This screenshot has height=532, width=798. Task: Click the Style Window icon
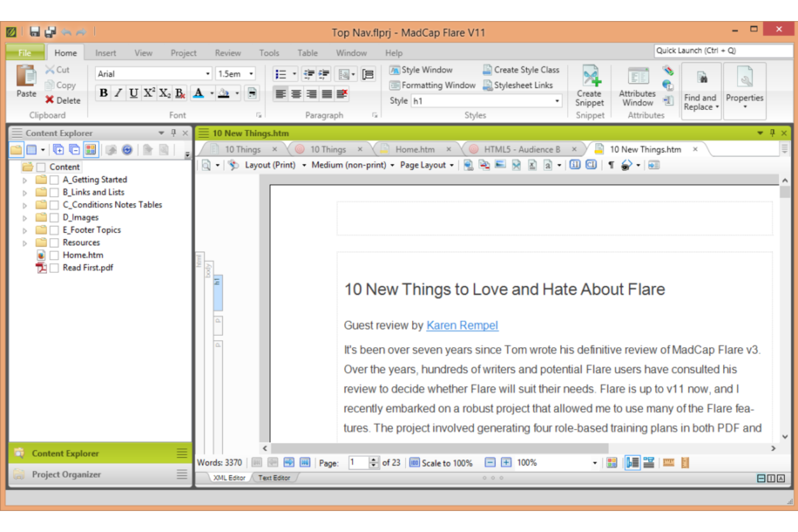click(x=394, y=70)
